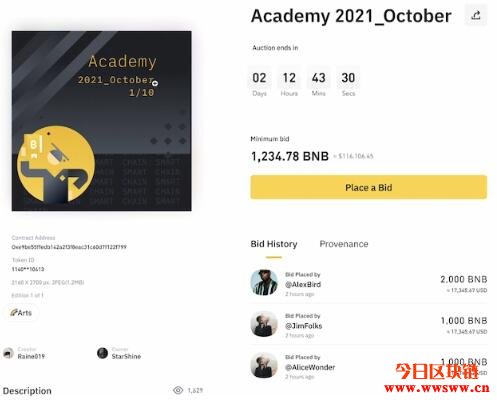Open AlexBird's avatar picture
This screenshot has width=497, height=400.
click(x=264, y=283)
